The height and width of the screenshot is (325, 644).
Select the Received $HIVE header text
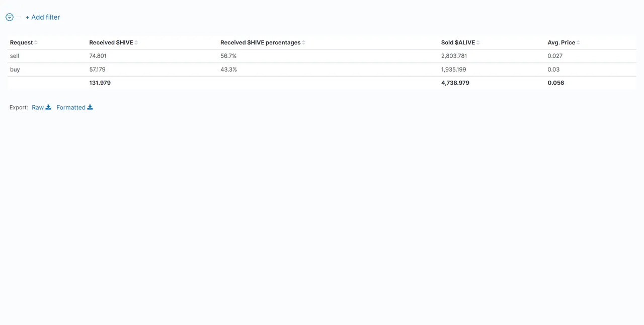click(x=111, y=43)
